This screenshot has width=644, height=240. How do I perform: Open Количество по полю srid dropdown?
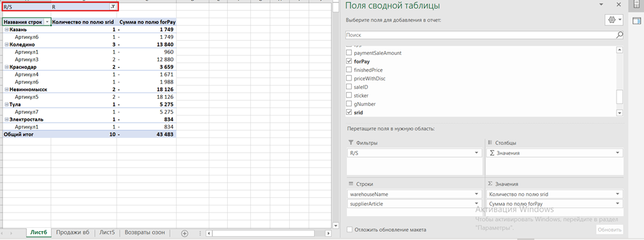(x=618, y=194)
